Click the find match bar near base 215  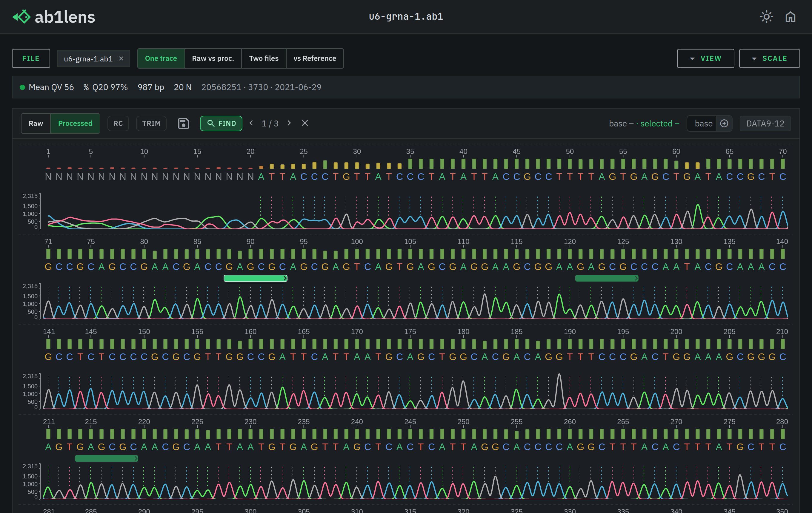107,458
